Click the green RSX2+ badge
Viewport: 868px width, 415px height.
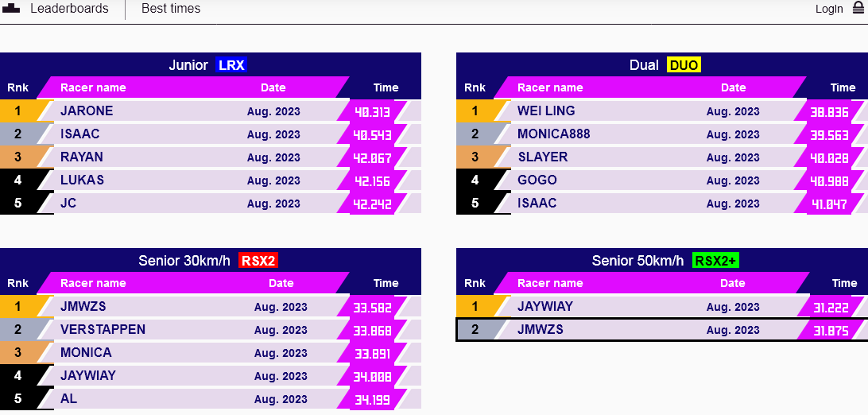(x=716, y=261)
